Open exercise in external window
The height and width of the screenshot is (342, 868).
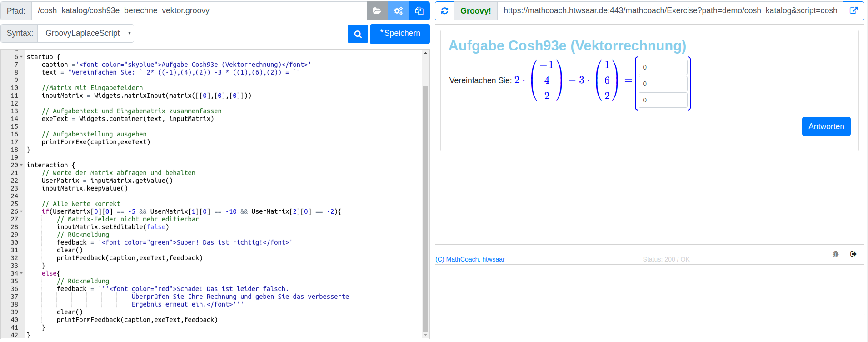coord(853,11)
